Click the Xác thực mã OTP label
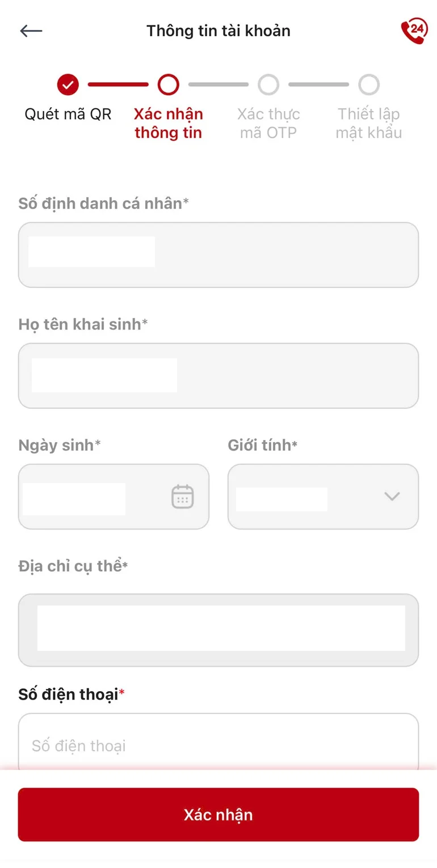The width and height of the screenshot is (437, 868). (268, 123)
